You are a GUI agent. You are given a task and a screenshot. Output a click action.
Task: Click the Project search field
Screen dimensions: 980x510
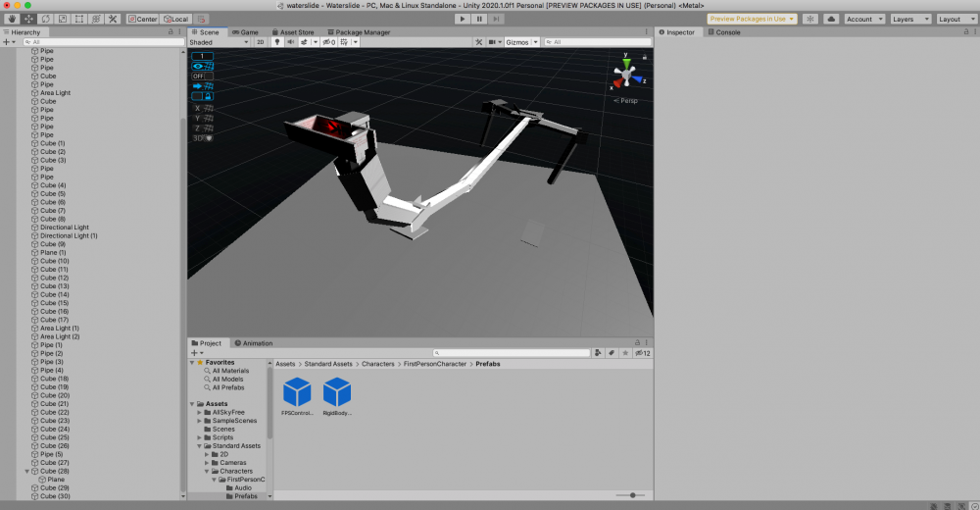[512, 353]
